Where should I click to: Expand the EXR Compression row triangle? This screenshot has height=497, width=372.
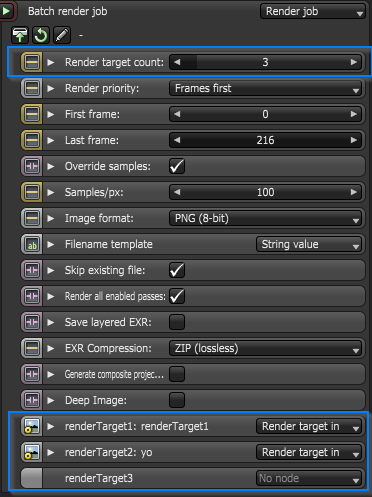click(51, 348)
